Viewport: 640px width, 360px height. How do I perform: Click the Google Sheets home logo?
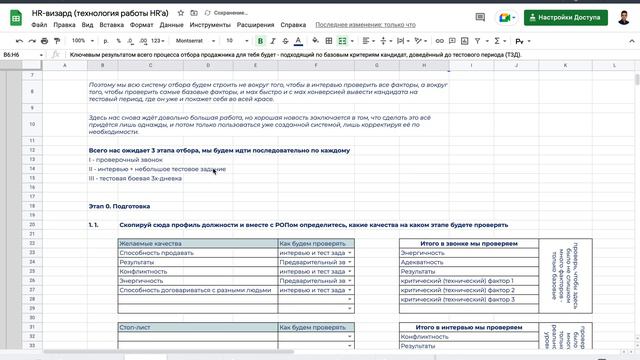coord(16,18)
